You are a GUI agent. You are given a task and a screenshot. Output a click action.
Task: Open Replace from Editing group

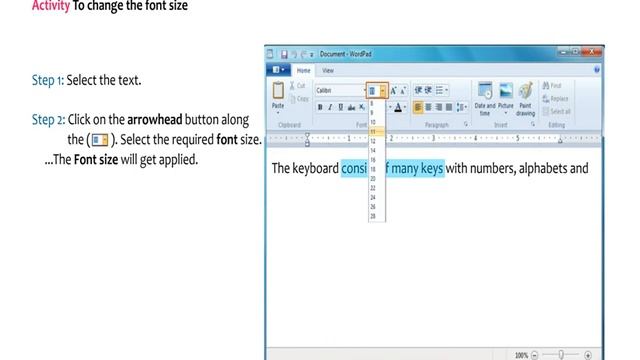(x=556, y=98)
